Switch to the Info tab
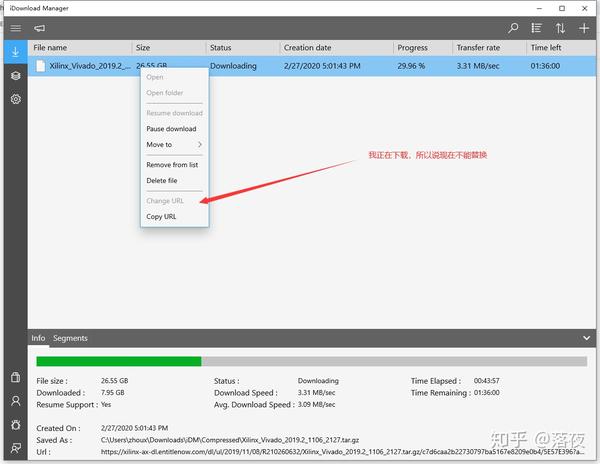600x464 pixels. (x=38, y=338)
